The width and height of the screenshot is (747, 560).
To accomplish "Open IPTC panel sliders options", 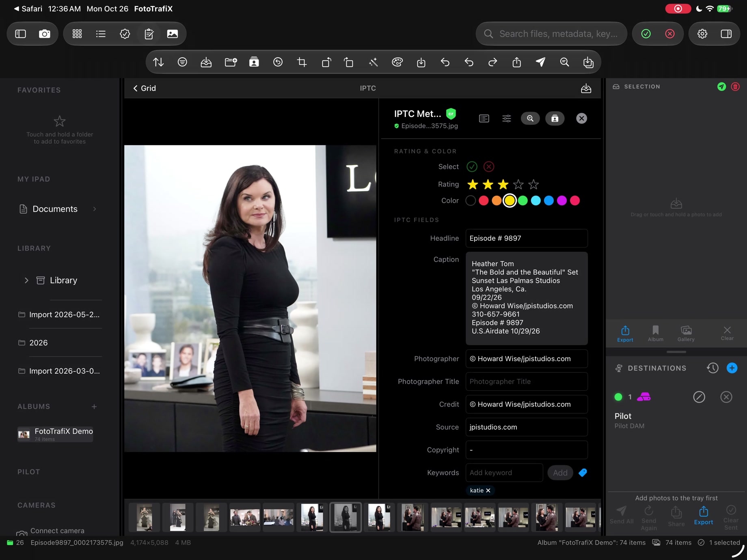I will pos(507,118).
